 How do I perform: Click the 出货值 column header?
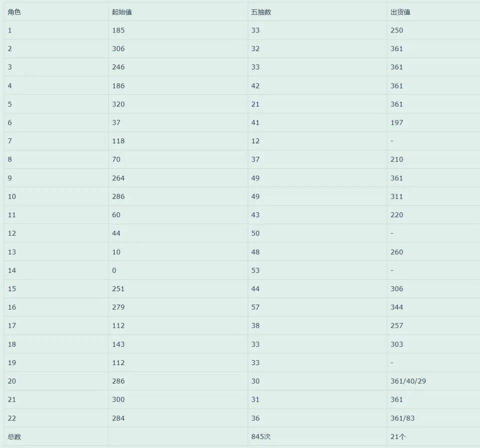click(x=400, y=12)
